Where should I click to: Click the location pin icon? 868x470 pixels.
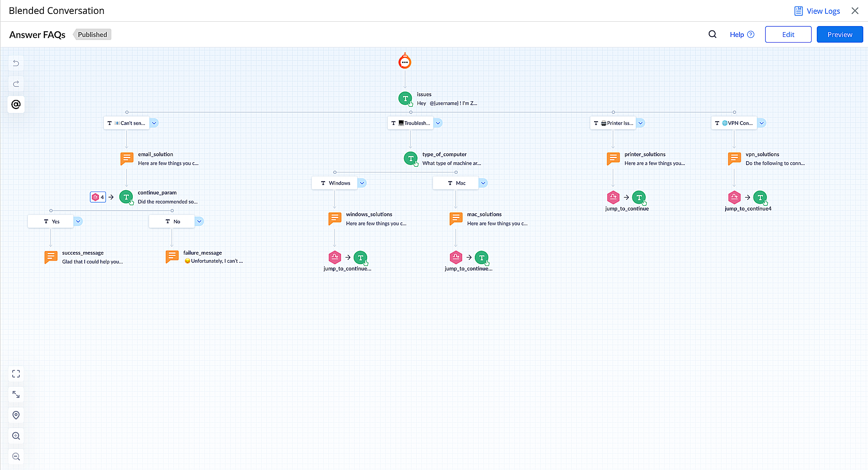point(16,415)
